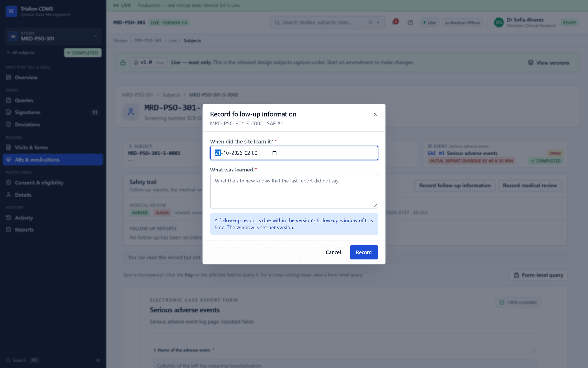Image resolution: width=588 pixels, height=368 pixels.
Task: Cancel the follow-up dialog
Action: pos(333,252)
